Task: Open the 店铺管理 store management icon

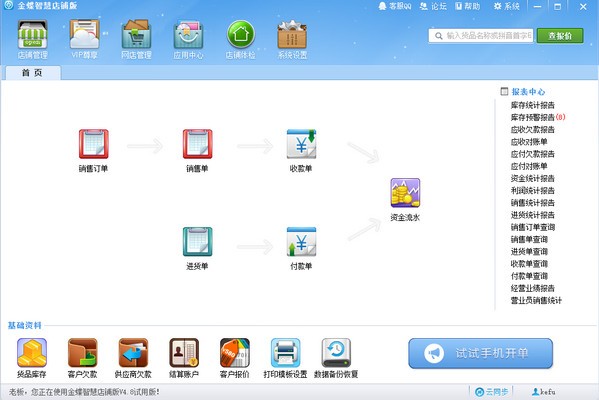Action: pos(32,34)
